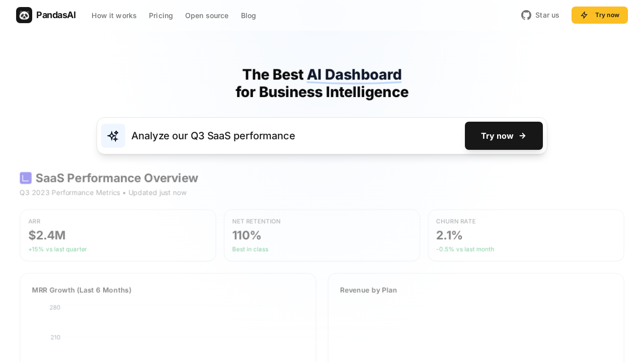Click the underlined AI Dashboard headline text
Screen dimensions: 644x362
354,74
